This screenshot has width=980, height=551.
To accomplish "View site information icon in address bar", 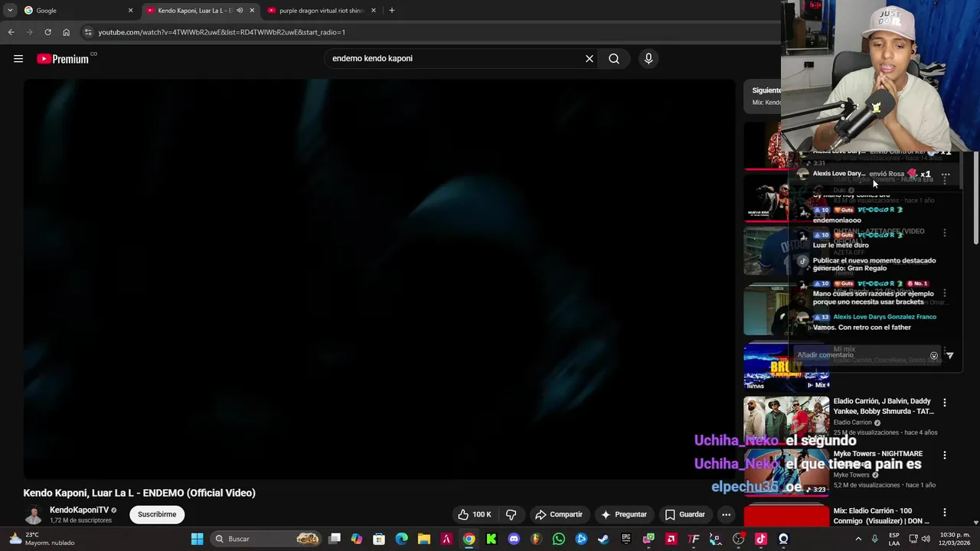I will 89,32.
